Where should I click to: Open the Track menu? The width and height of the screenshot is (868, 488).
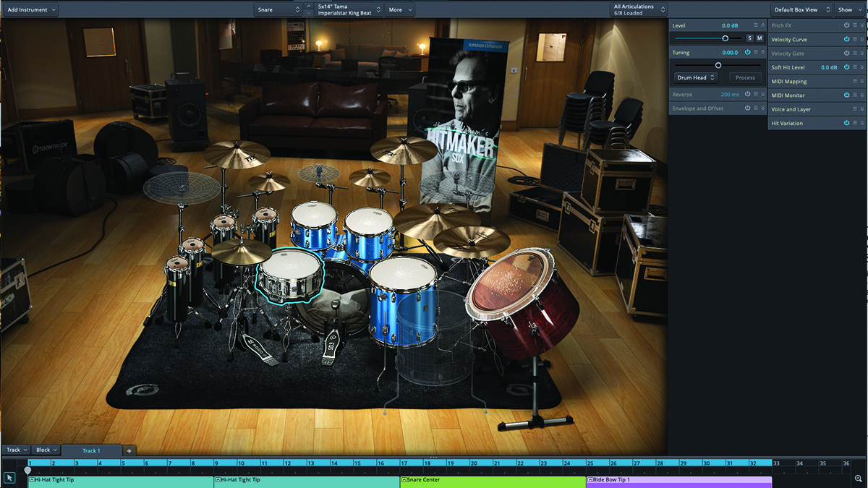(x=17, y=450)
